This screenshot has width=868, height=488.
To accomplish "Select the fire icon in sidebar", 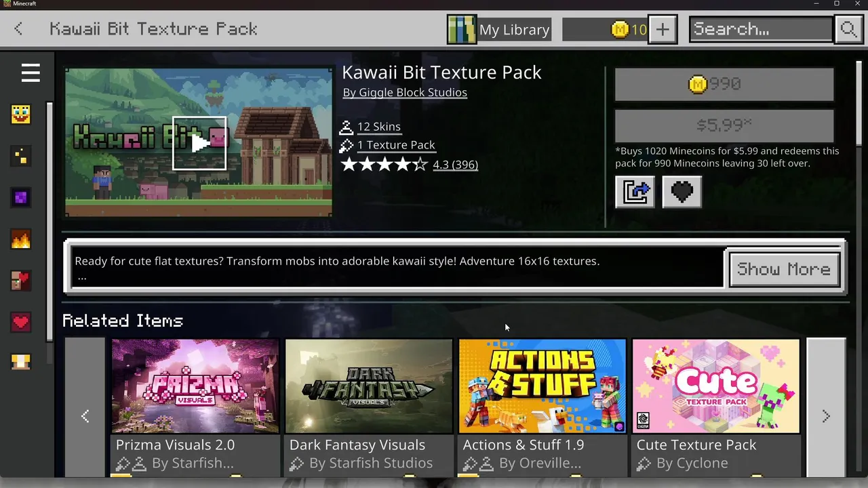I will coord(21,239).
